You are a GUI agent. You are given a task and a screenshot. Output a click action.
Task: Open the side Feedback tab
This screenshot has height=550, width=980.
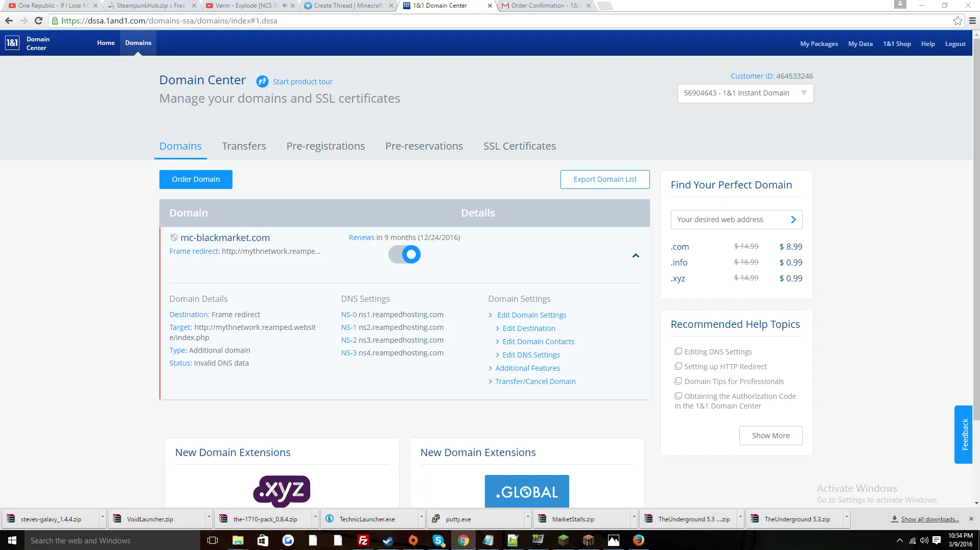[964, 435]
